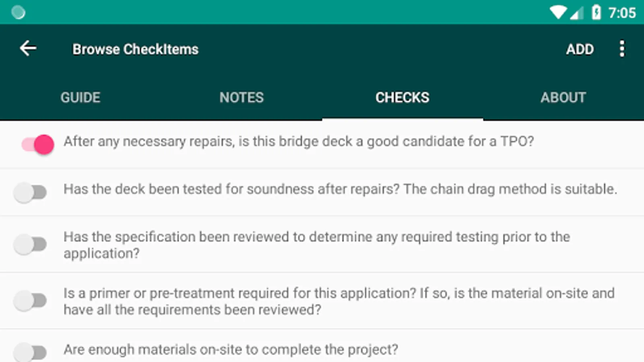Open the three-dot overflow menu
The image size is (644, 362).
(622, 49)
